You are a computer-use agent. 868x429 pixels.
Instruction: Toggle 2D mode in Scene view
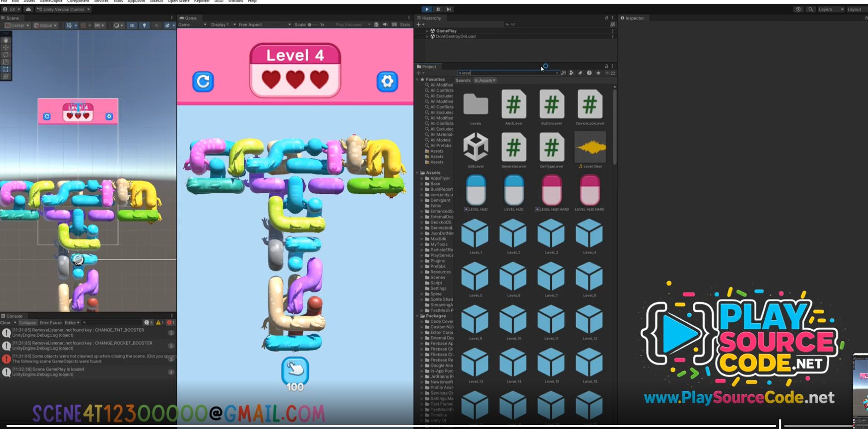[x=132, y=25]
